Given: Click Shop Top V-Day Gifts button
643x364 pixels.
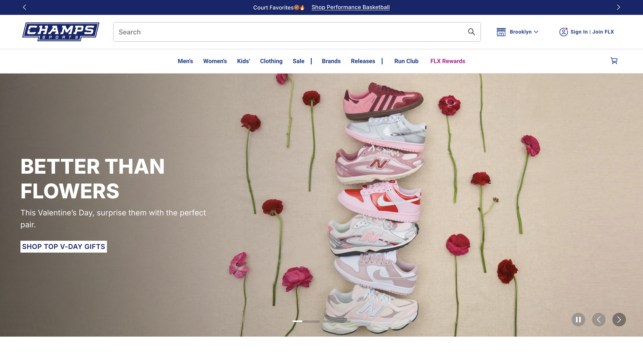Looking at the screenshot, I should pos(64,246).
